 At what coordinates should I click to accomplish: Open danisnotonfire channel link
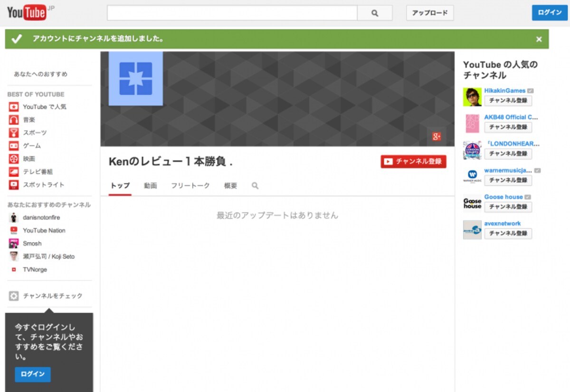tap(41, 218)
